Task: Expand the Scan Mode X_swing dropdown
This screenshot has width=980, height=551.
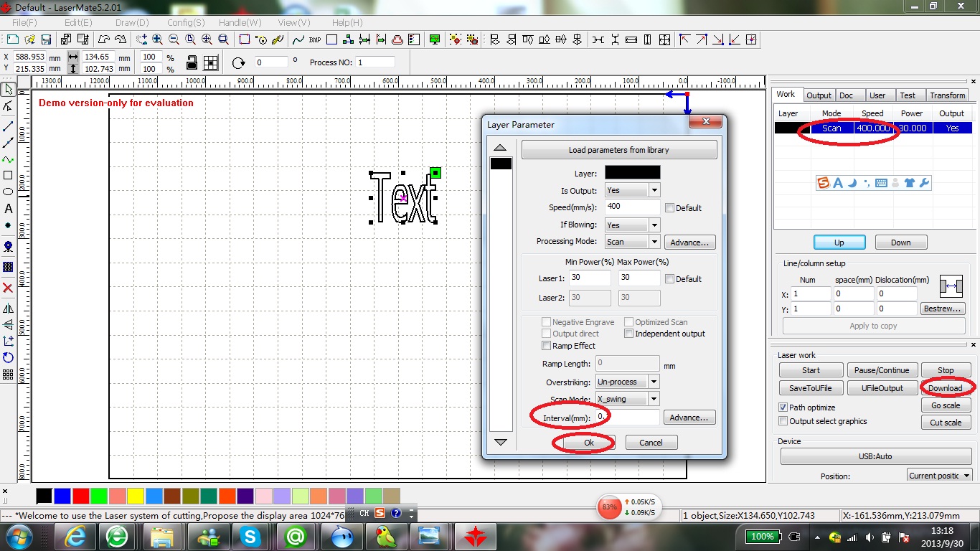Action: (654, 399)
